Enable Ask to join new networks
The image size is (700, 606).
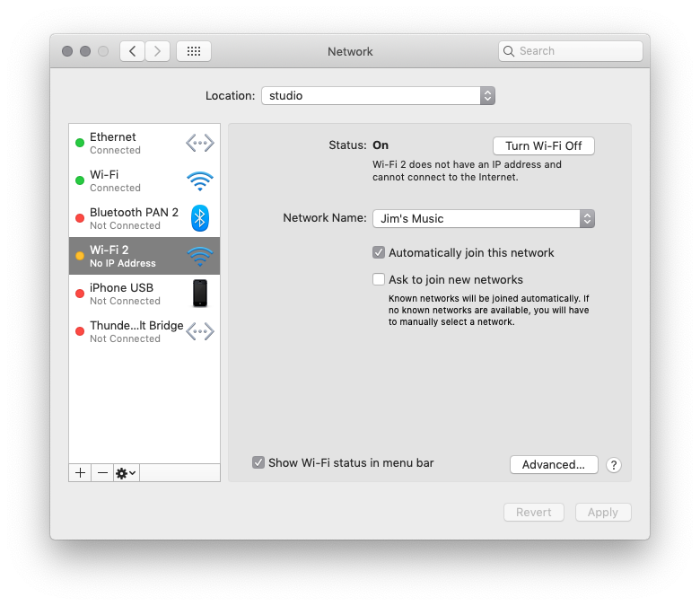coord(379,279)
